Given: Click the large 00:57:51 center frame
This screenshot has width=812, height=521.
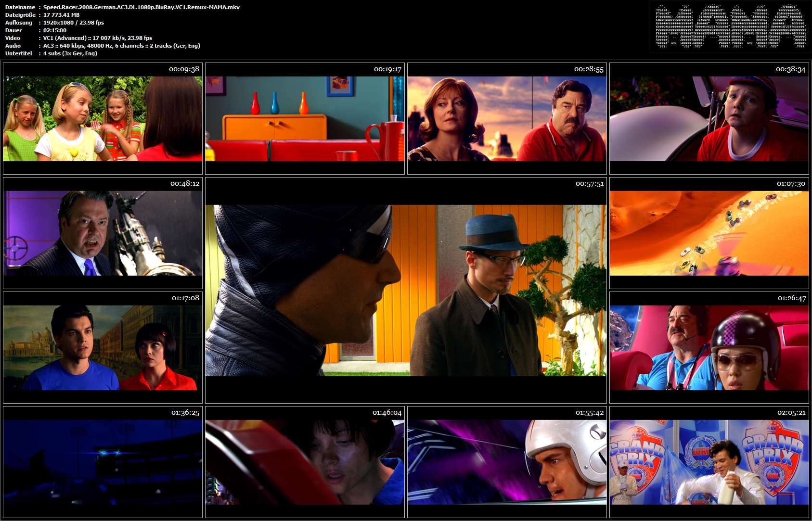Looking at the screenshot, I should (406, 290).
